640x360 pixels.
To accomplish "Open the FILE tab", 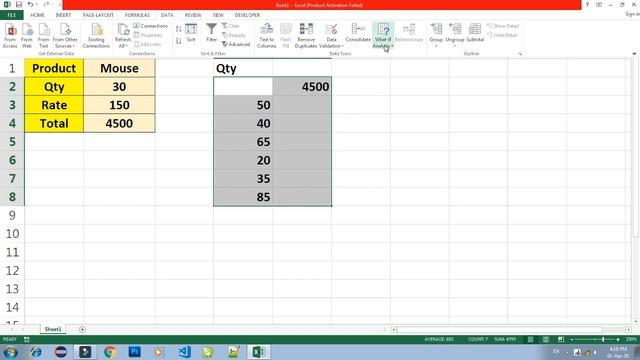I will tap(11, 15).
